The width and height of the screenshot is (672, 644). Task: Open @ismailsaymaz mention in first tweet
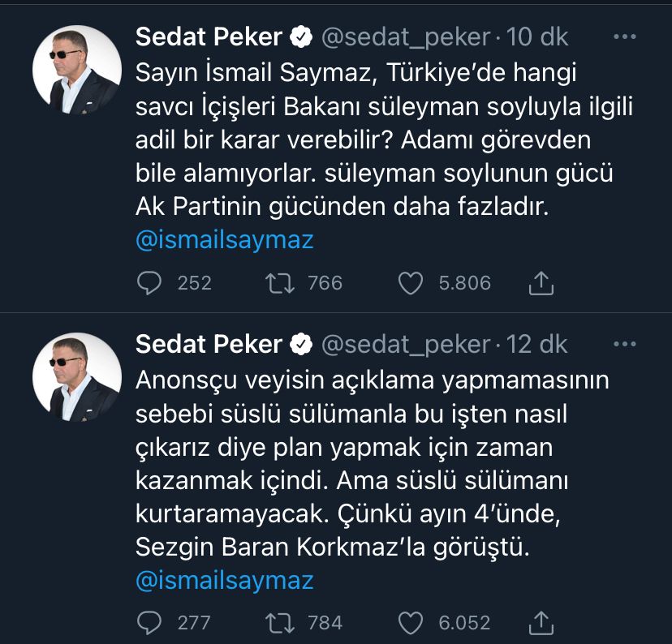(225, 240)
